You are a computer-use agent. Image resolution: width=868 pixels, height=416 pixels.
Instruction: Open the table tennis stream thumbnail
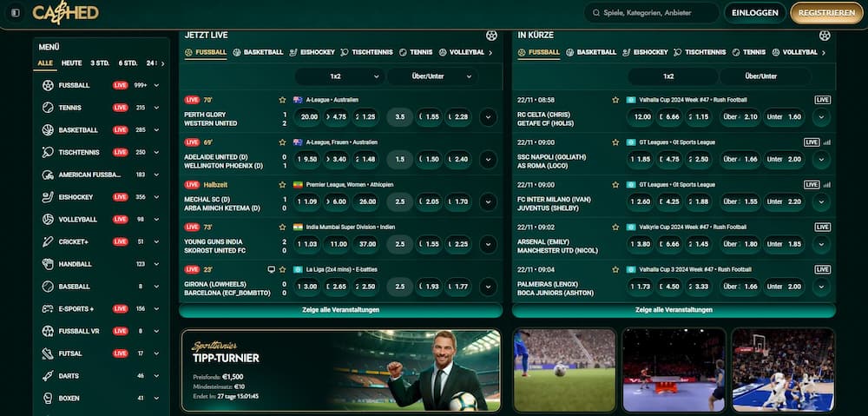(674, 370)
